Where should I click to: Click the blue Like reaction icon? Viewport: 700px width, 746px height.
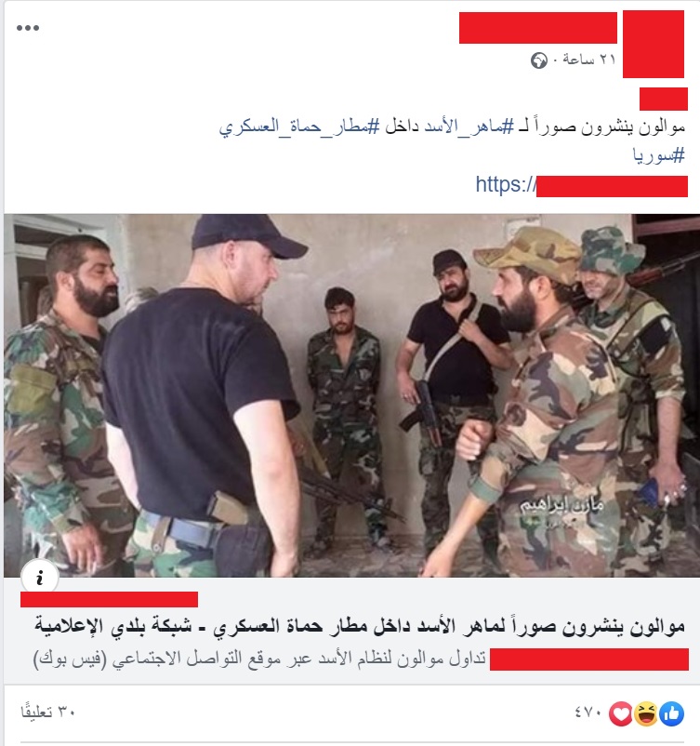(671, 713)
